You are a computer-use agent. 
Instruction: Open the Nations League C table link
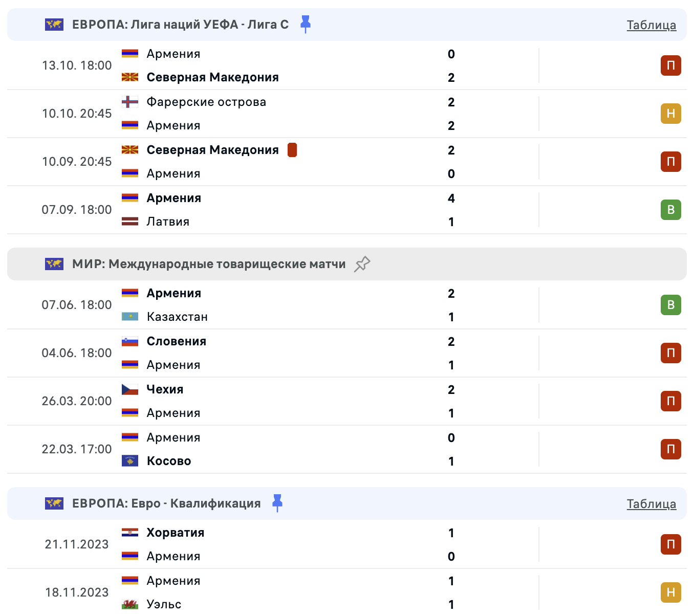[x=651, y=25]
